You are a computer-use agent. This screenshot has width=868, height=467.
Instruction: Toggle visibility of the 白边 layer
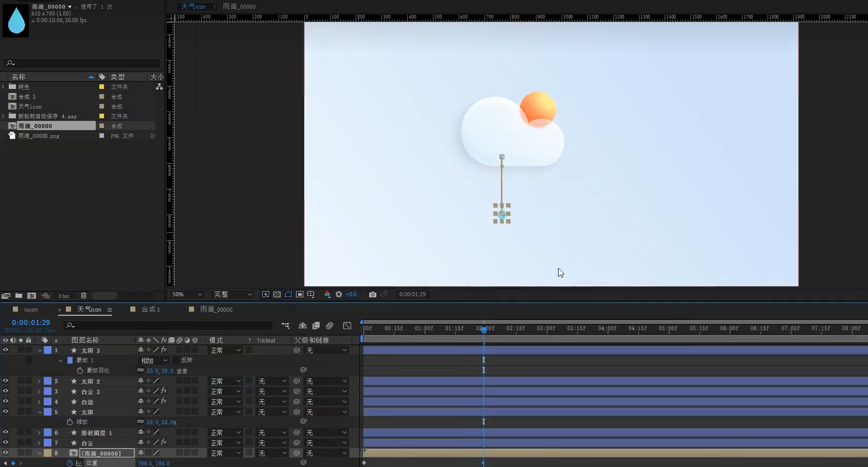tap(6, 401)
